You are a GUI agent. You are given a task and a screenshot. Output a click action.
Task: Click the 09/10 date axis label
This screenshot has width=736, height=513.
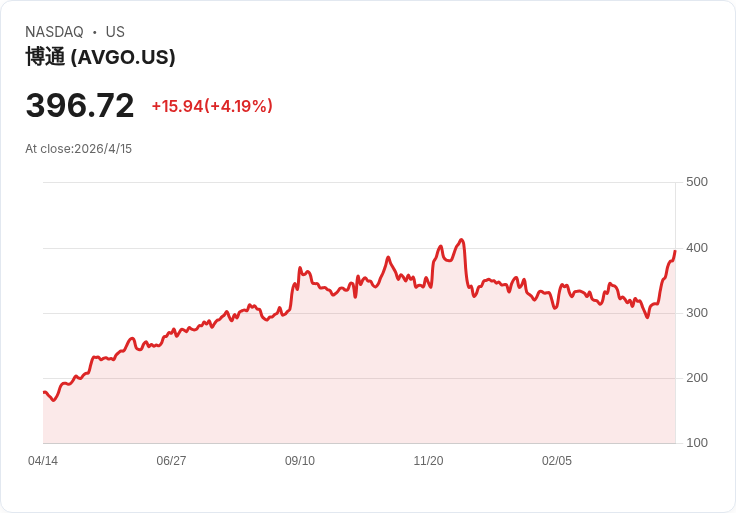click(300, 461)
